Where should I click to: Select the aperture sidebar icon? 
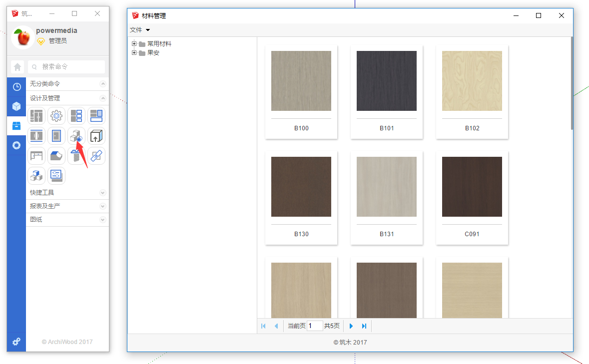coord(16,145)
